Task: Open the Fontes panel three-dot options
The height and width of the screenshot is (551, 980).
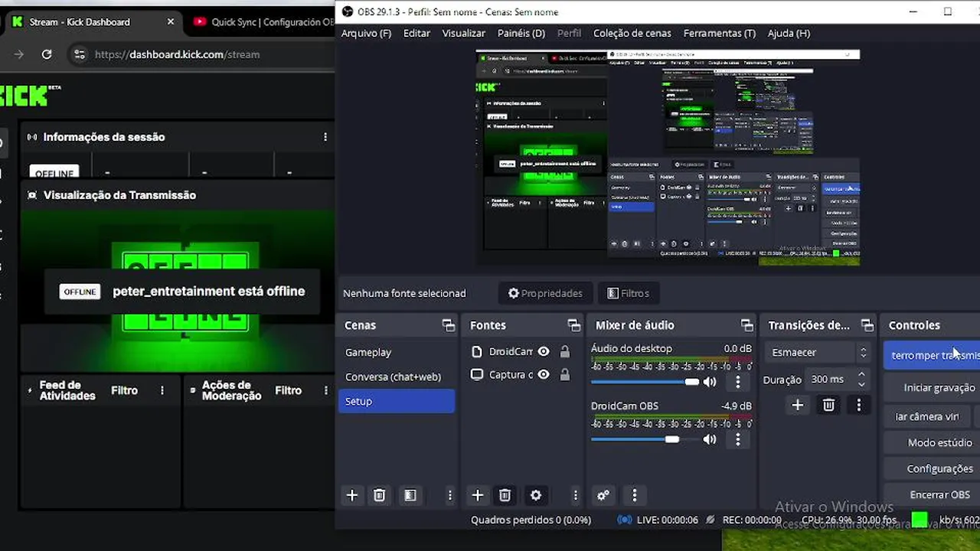Action: pyautogui.click(x=576, y=495)
